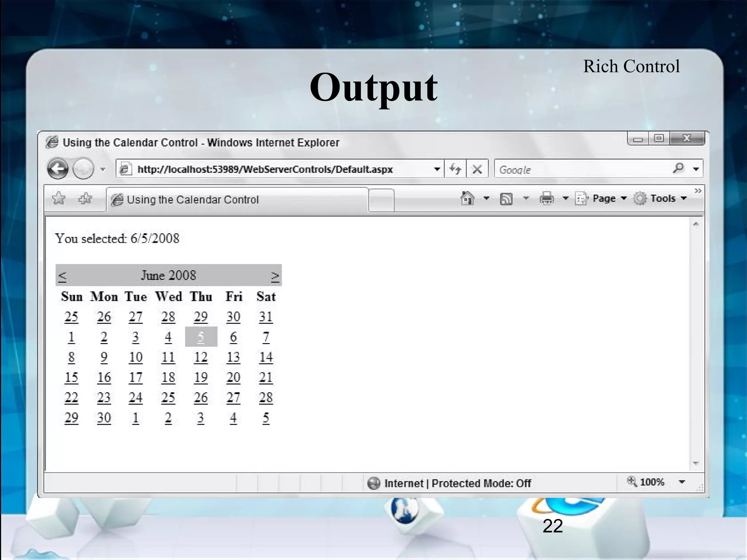Screen dimensions: 747x560
Task: Click the Favorites star icon
Action: pos(59,199)
